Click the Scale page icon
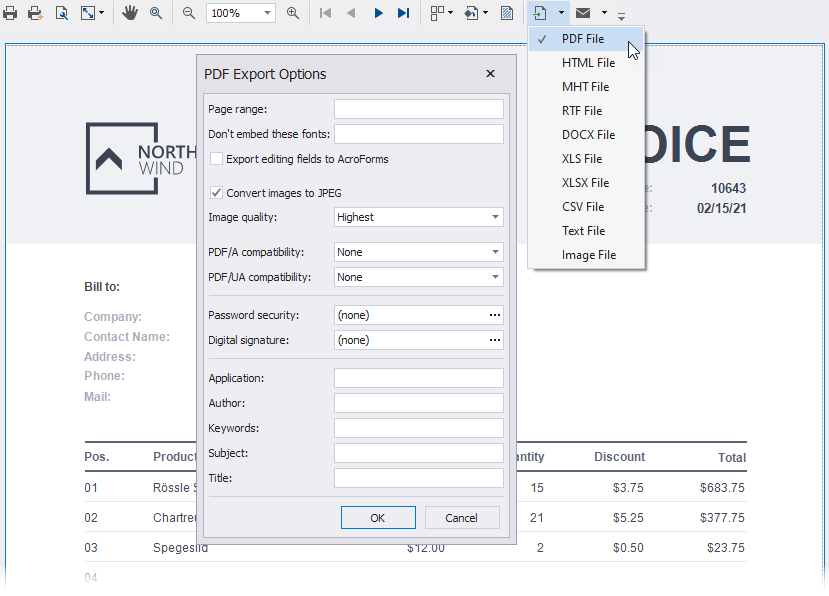829x596 pixels. point(87,13)
